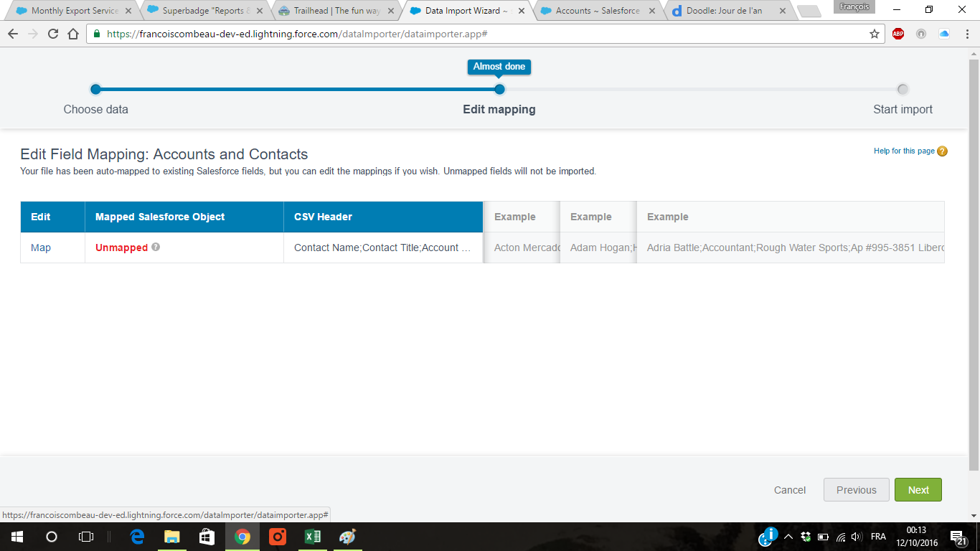Open the François profile switcher
980x551 pixels.
tap(854, 6)
